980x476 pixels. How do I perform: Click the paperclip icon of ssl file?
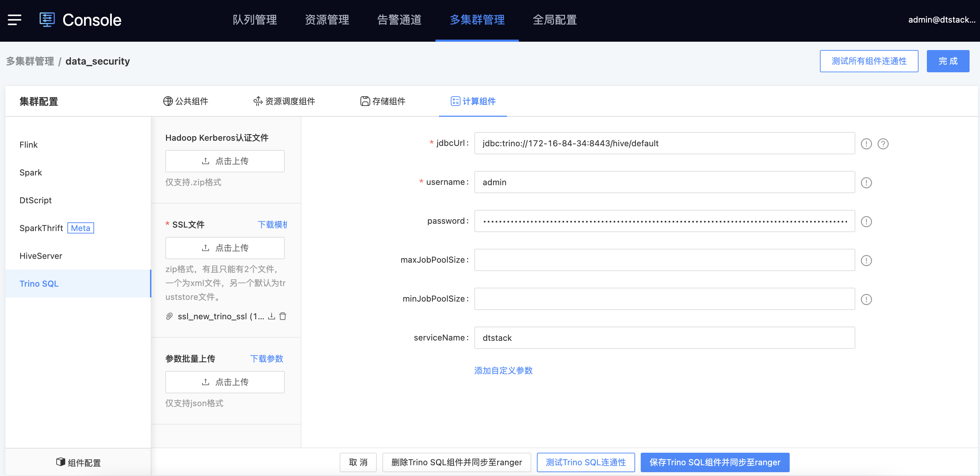169,317
